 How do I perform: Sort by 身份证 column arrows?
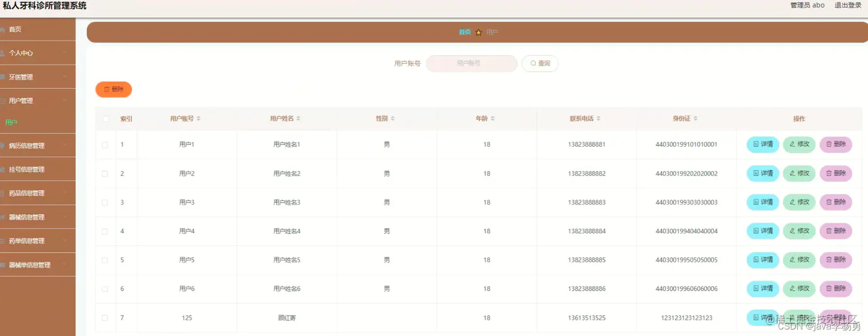(x=696, y=119)
